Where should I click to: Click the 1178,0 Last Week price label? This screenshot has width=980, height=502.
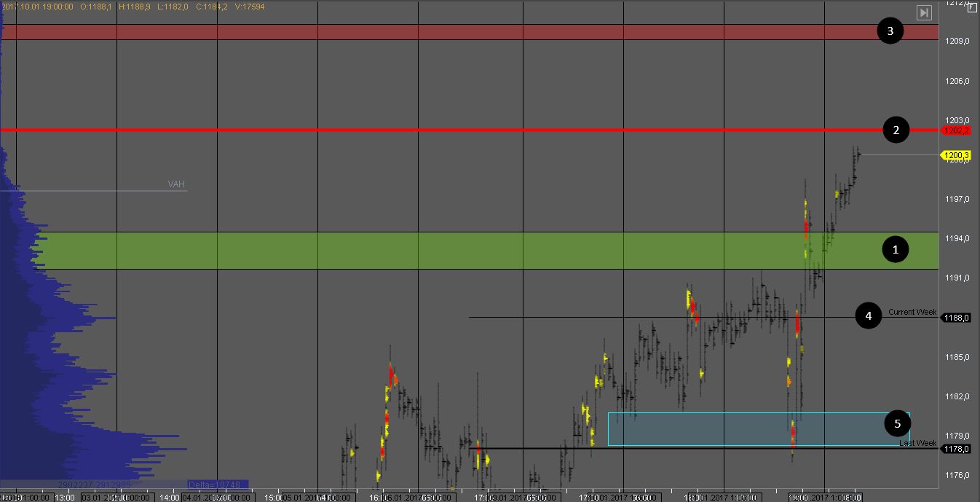point(956,449)
